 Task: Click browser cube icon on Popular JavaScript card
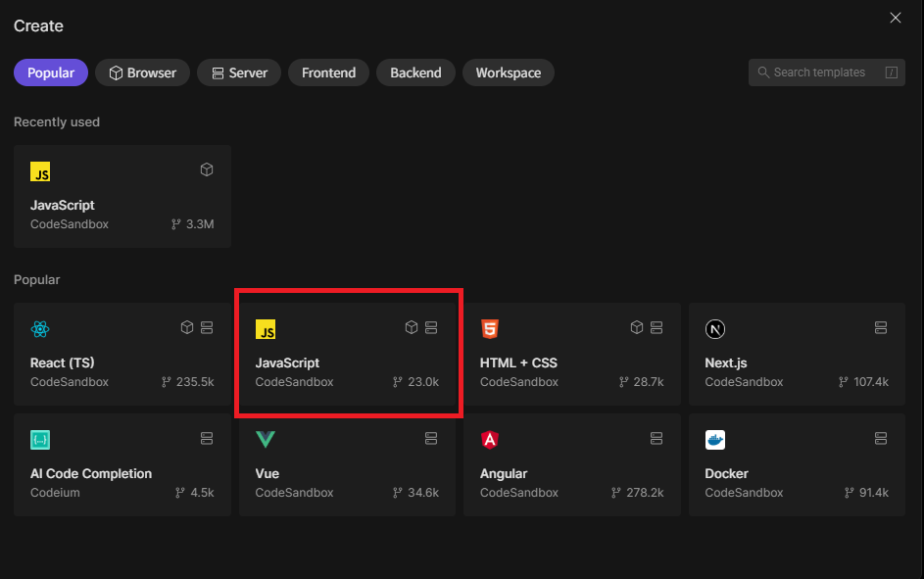pyautogui.click(x=412, y=327)
